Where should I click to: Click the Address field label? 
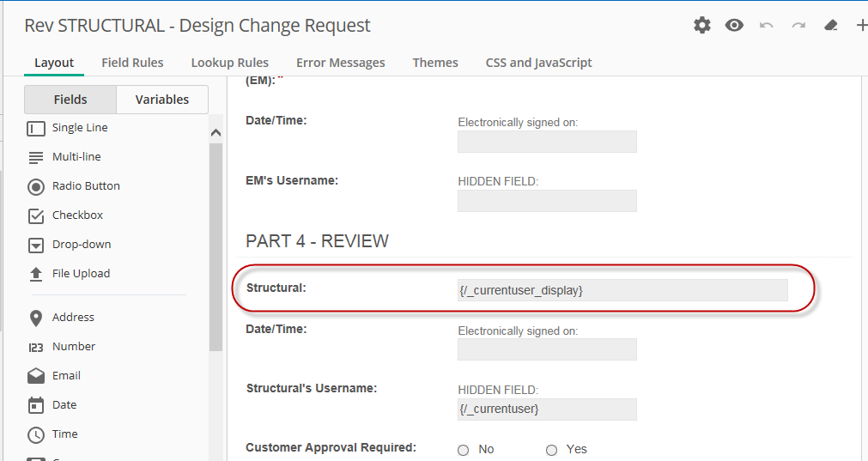[73, 317]
